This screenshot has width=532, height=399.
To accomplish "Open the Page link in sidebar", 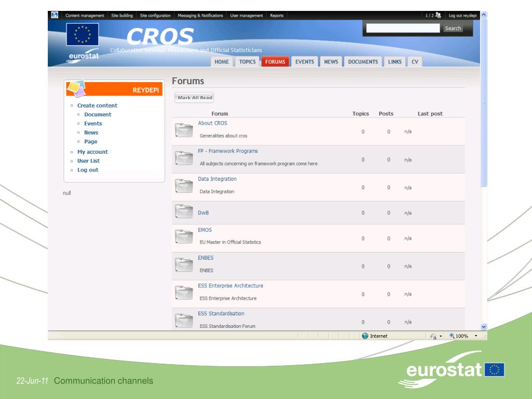I will (90, 141).
